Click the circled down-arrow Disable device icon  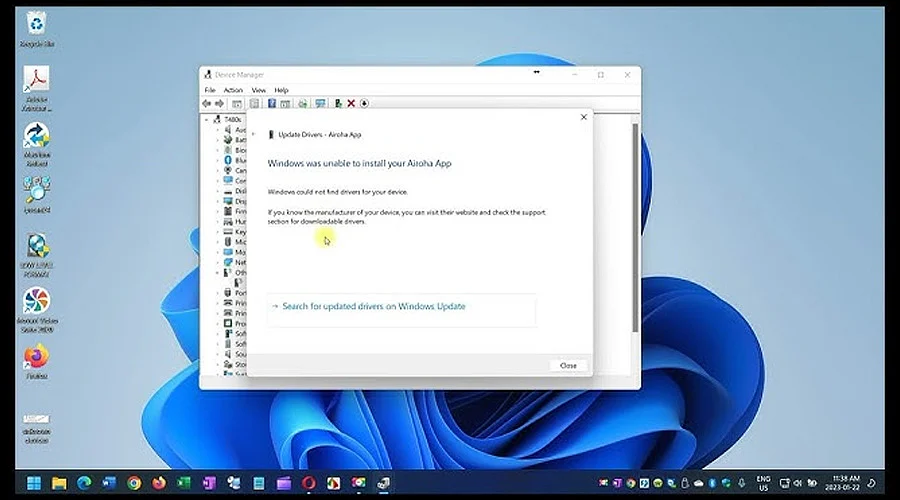pos(364,103)
